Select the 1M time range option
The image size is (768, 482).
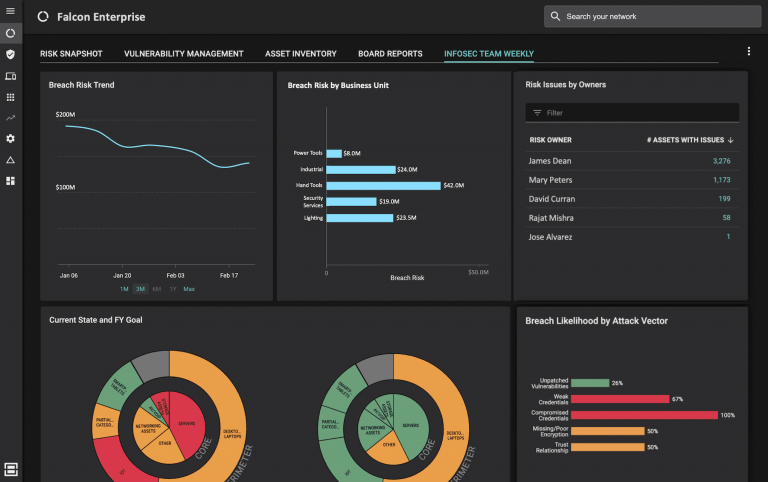pyautogui.click(x=124, y=289)
